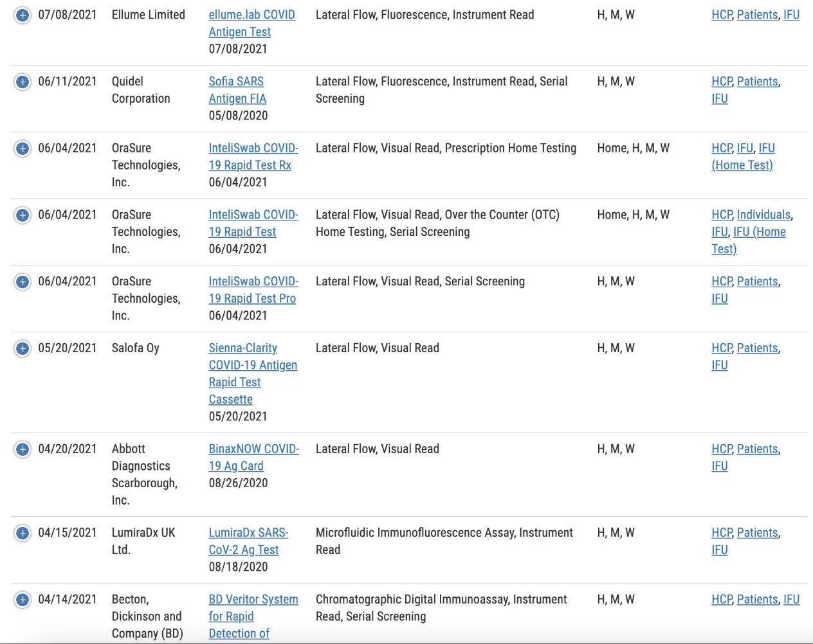
Task: Expand the Quidel Corporation row details
Action: [x=23, y=82]
